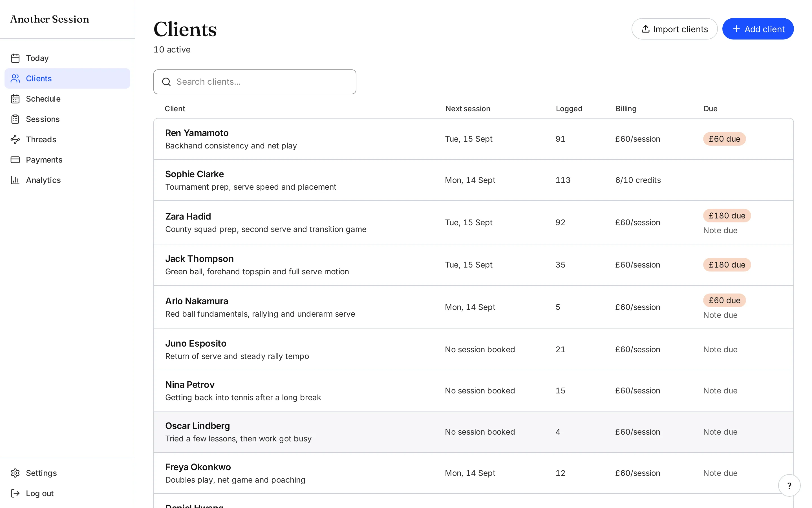This screenshot has height=508, width=812.
Task: Click the Import clients button
Action: [x=674, y=29]
